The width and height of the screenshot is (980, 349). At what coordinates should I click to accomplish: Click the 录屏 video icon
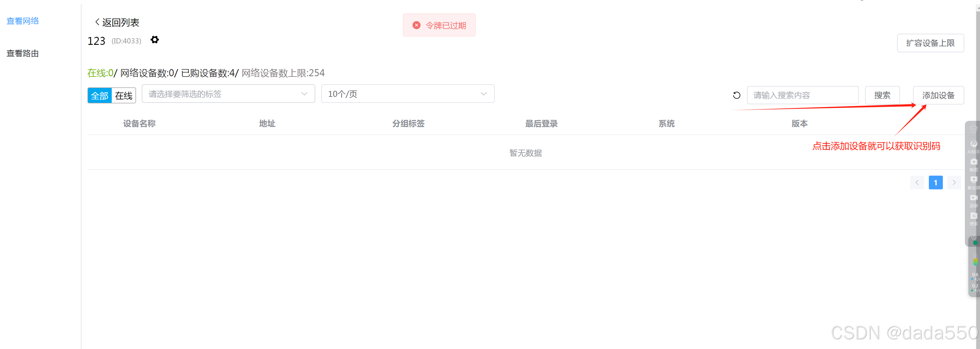973,198
